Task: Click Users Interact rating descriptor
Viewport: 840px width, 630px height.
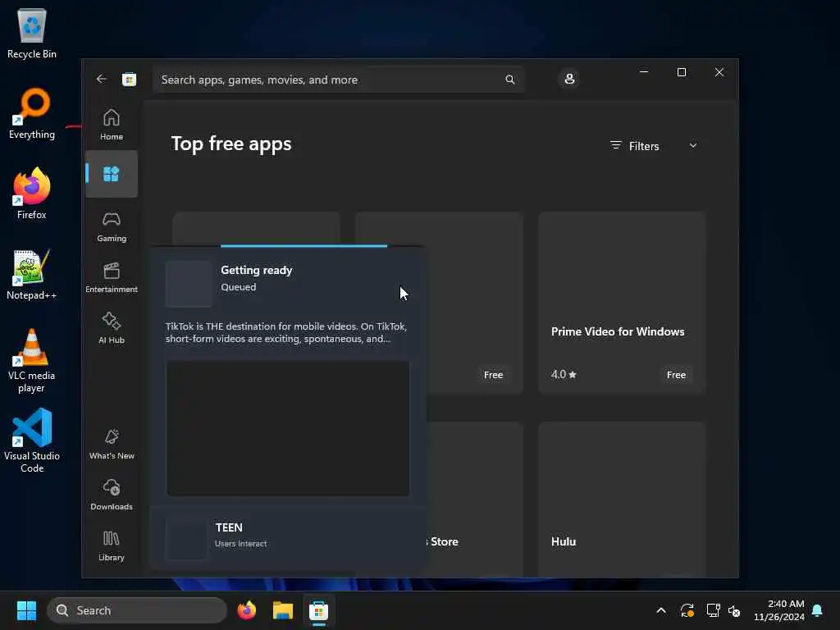Action: pos(240,544)
